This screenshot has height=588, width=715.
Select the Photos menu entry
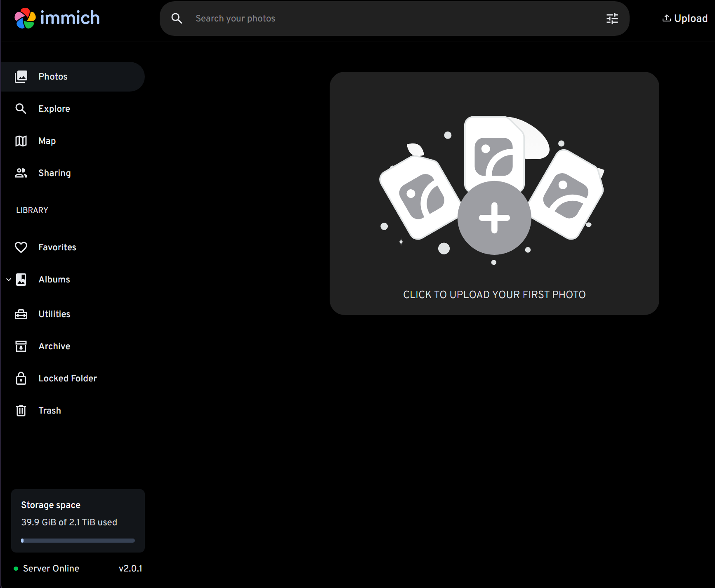[53, 76]
